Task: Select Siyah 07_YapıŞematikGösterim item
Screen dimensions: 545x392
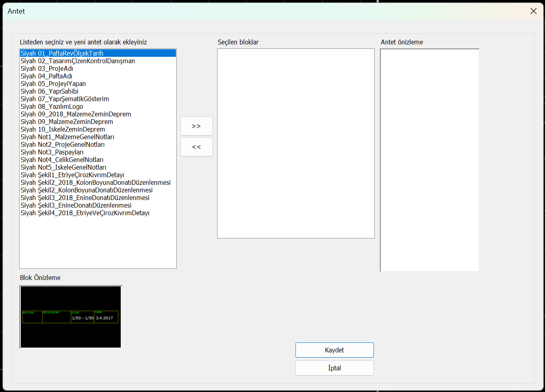Action: (65, 99)
